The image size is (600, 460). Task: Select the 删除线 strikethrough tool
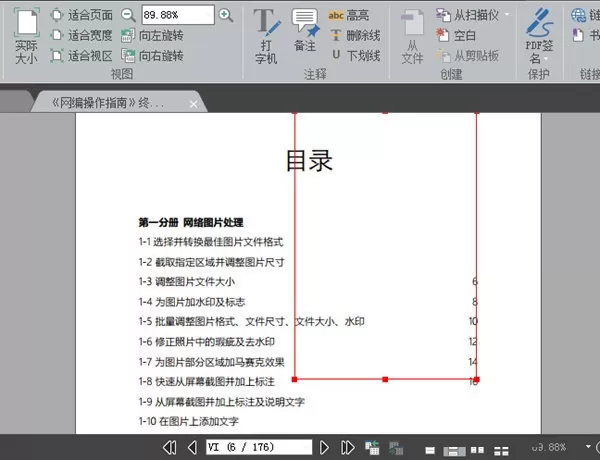[x=355, y=36]
